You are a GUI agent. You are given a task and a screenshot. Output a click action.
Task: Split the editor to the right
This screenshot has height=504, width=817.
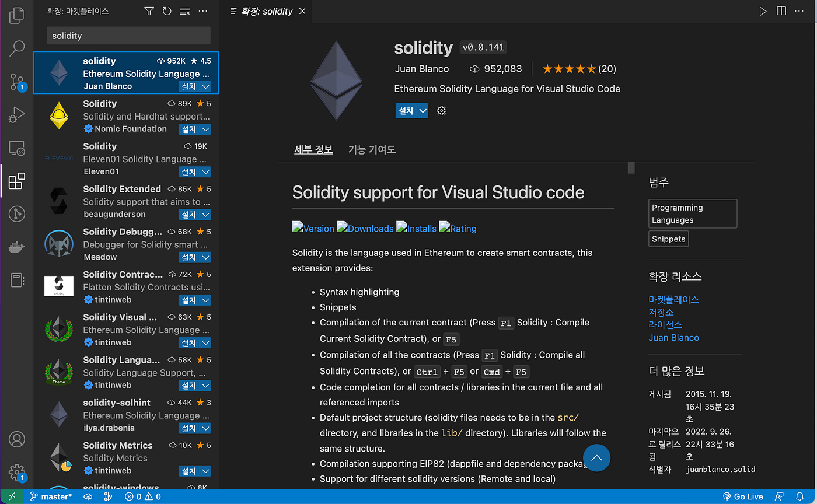click(781, 11)
